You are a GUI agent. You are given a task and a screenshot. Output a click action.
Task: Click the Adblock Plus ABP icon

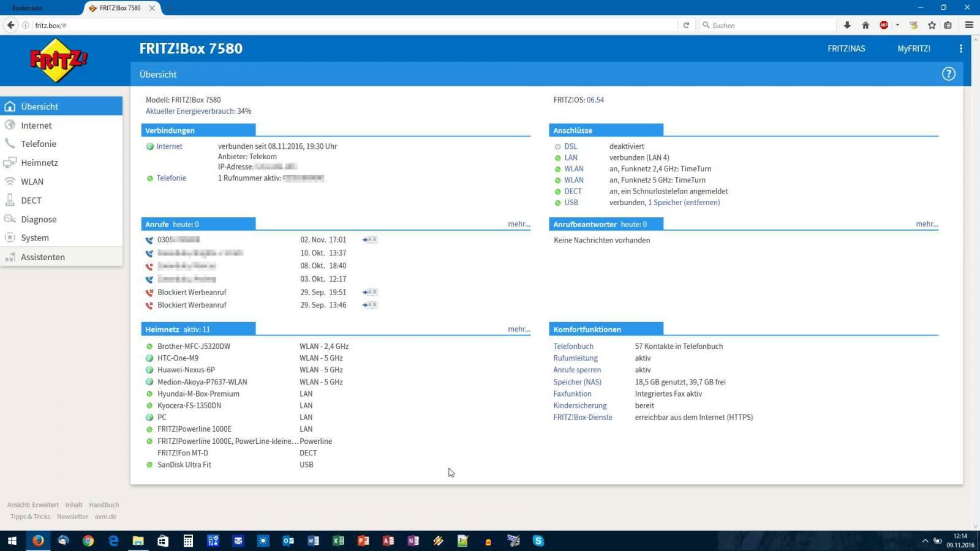(x=884, y=25)
